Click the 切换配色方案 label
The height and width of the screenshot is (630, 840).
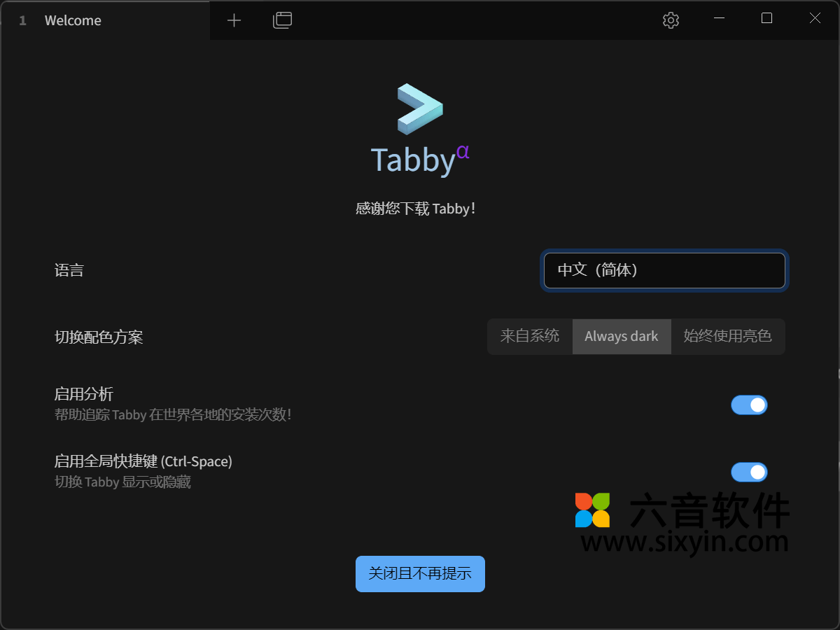click(99, 337)
